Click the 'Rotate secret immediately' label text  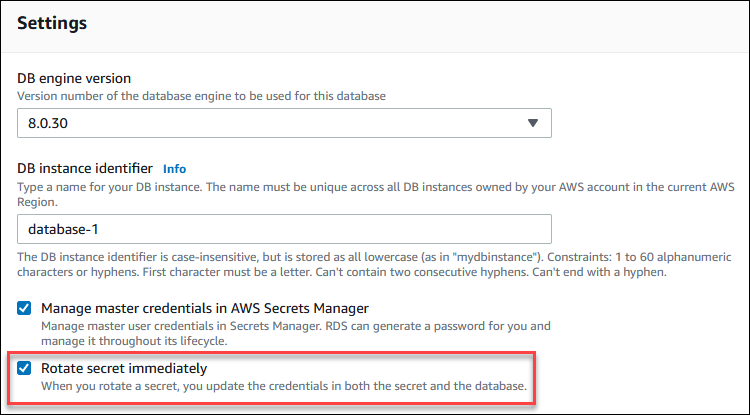coord(124,368)
